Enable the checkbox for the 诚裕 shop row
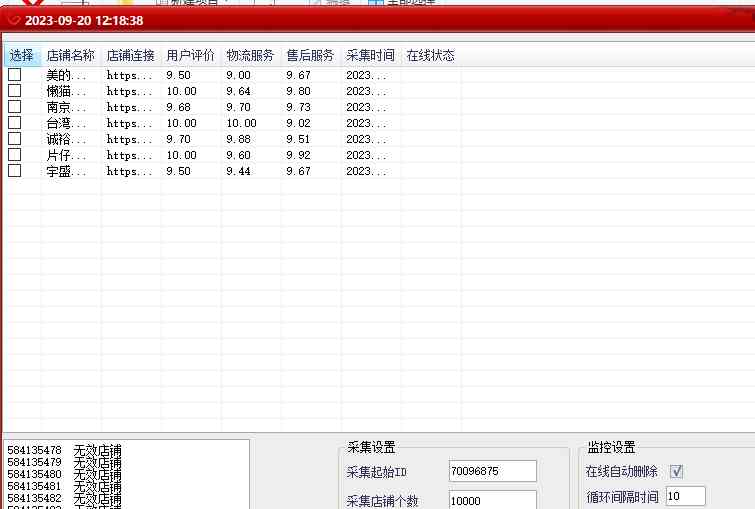Image resolution: width=755 pixels, height=509 pixels. (x=15, y=139)
